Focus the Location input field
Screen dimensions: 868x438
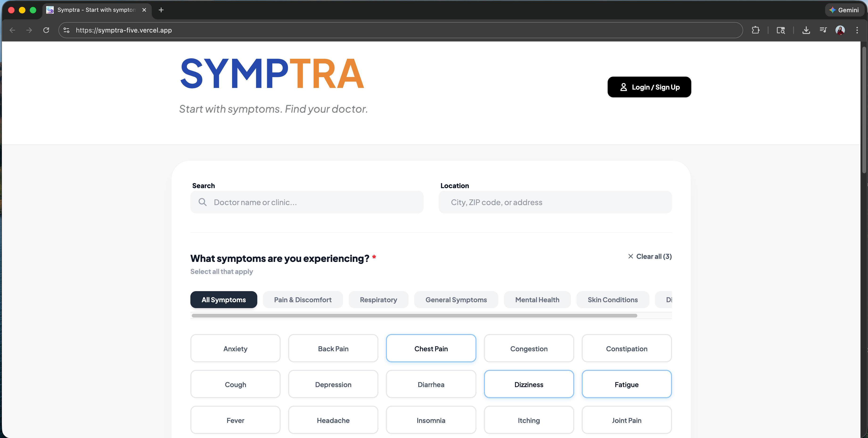[555, 202]
